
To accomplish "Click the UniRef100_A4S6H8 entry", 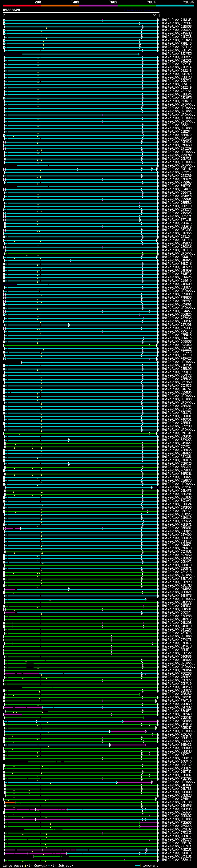I will pos(177,33).
